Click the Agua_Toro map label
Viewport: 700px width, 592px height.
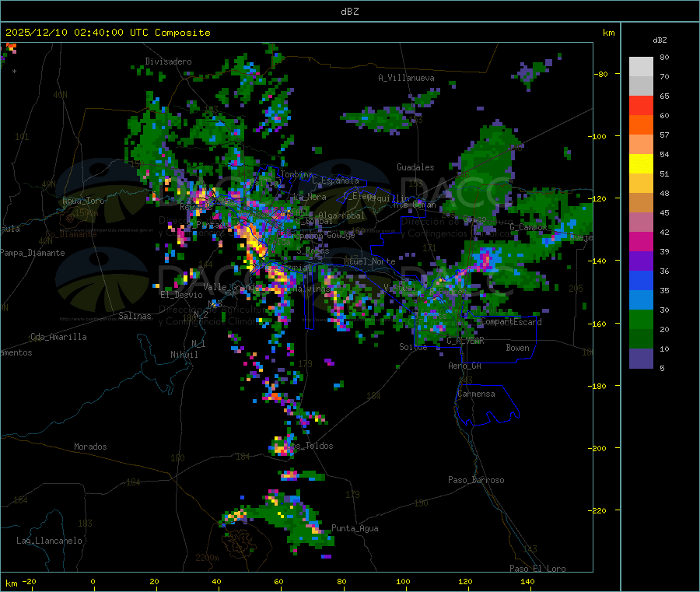click(83, 201)
